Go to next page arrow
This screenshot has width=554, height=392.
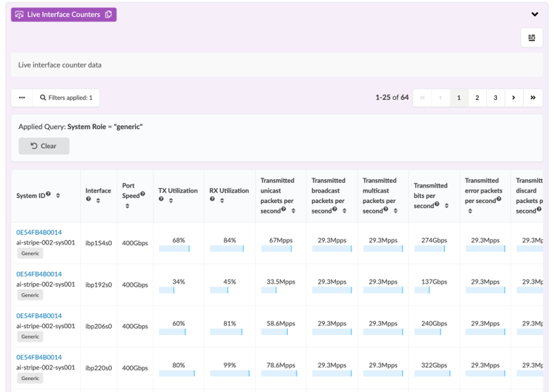coord(513,98)
